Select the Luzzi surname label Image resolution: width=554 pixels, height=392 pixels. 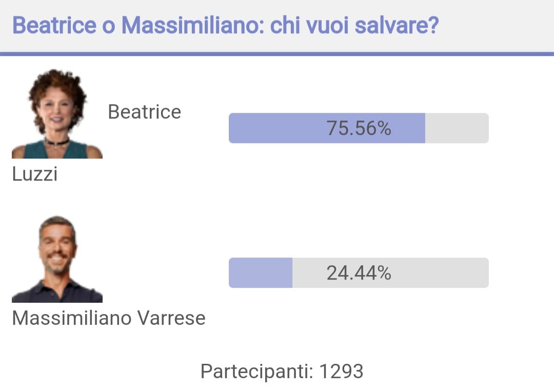[35, 174]
